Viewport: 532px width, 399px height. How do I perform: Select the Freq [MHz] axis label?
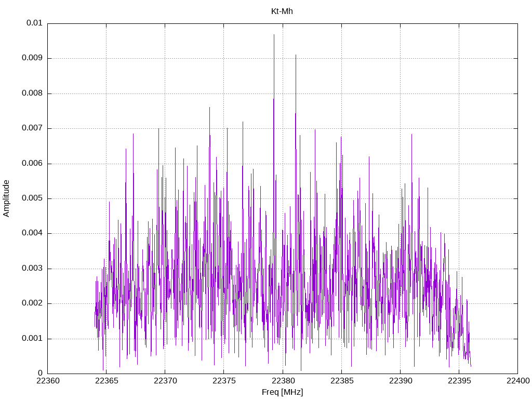point(282,392)
